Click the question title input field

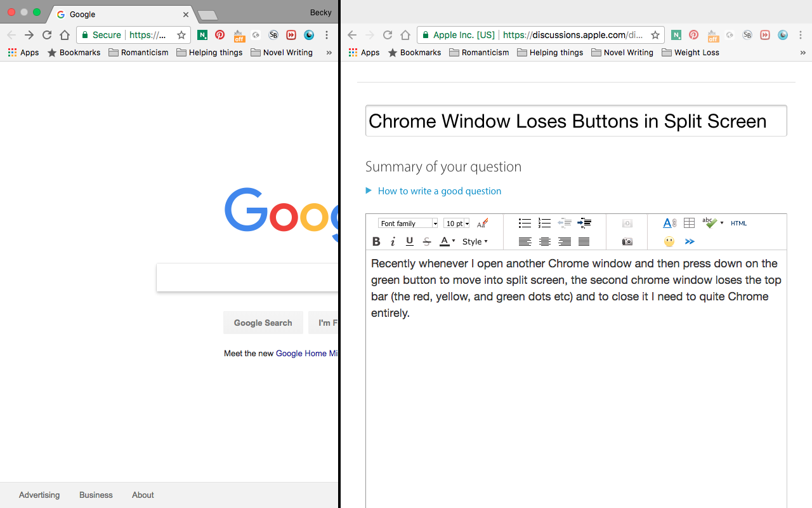coord(576,121)
